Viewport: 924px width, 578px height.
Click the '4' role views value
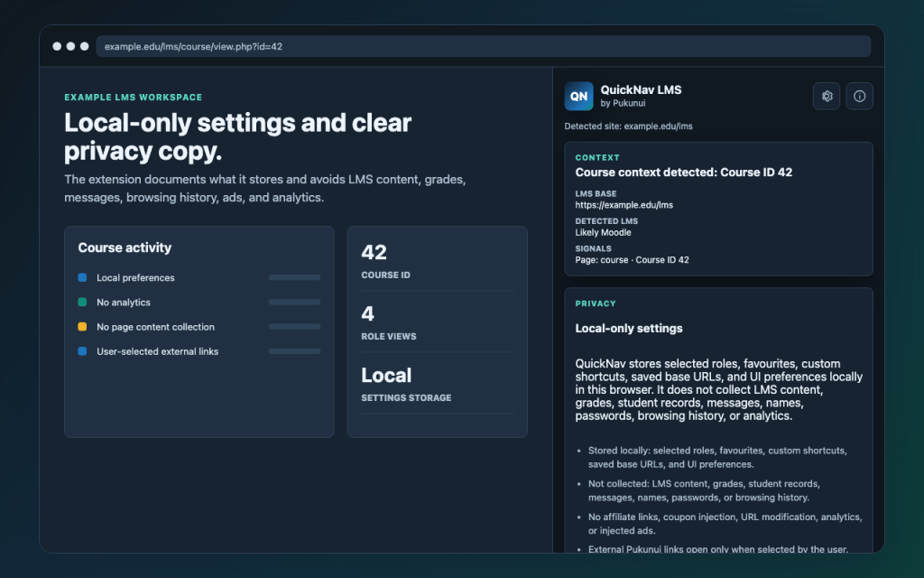(x=368, y=313)
